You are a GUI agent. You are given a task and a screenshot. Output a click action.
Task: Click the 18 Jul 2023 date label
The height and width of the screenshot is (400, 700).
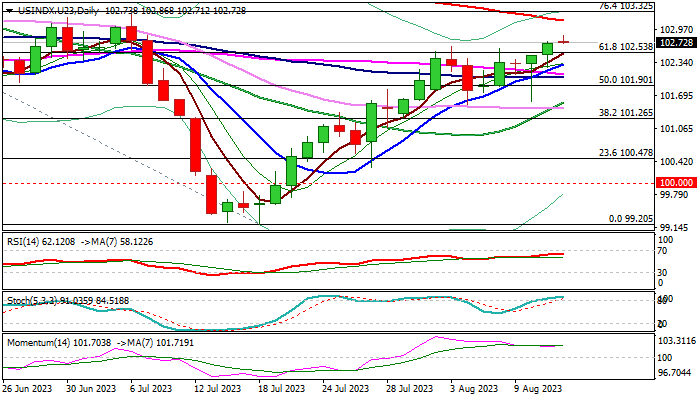coord(280,388)
